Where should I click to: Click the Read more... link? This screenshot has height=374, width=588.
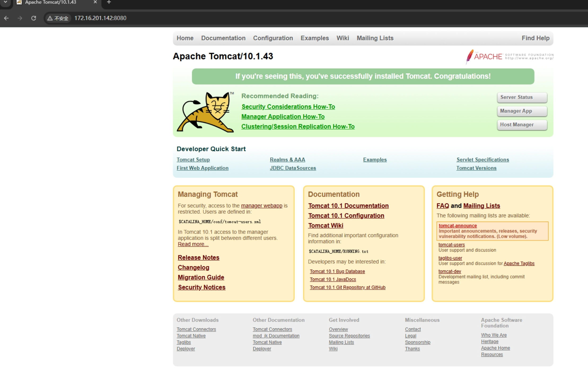(193, 244)
